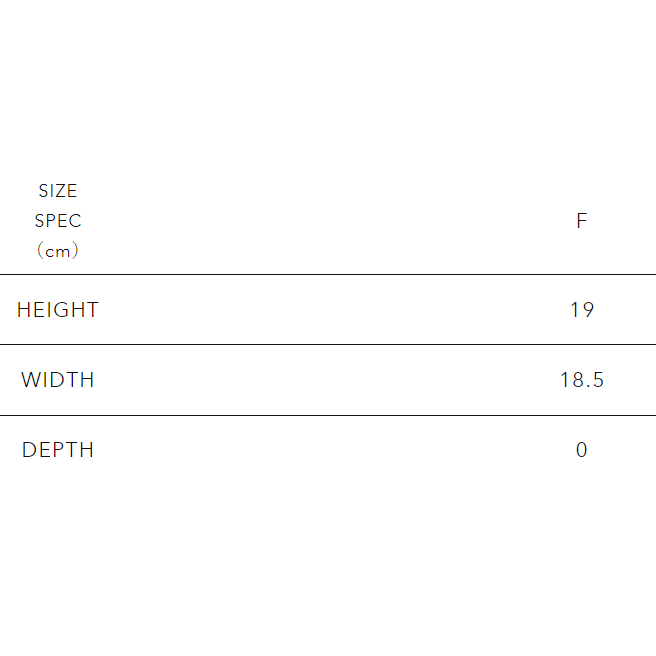
Task: Click blank white space above the size table
Action: (x=328, y=80)
